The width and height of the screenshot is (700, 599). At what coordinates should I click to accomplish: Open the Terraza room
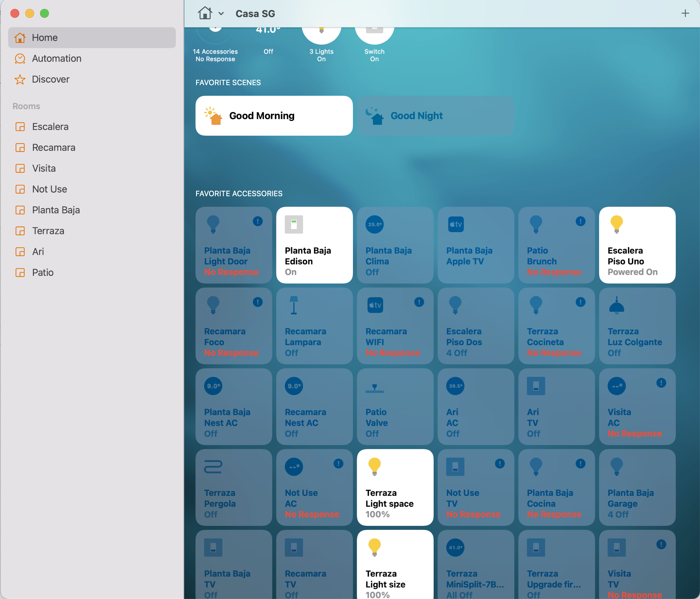[x=92, y=231]
